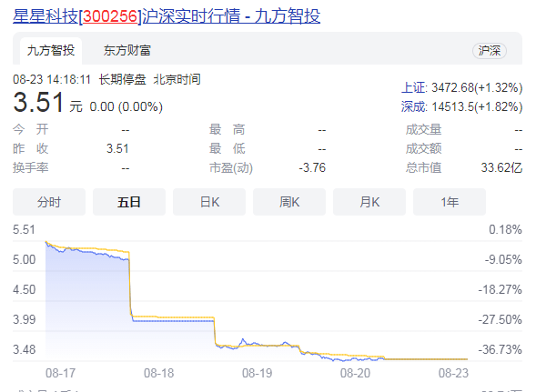Click the 昨收 label
536x392 pixels.
tap(30, 148)
